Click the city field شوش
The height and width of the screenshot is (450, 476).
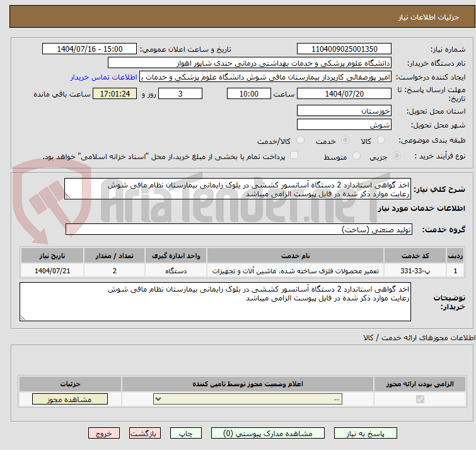tap(344, 124)
